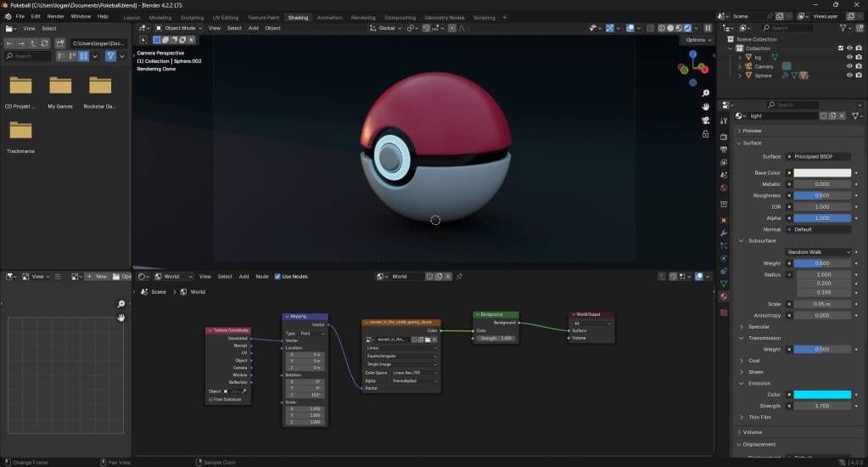Switch to the Geometry Nodes workspace tab
This screenshot has width=868, height=467.
tap(444, 17)
